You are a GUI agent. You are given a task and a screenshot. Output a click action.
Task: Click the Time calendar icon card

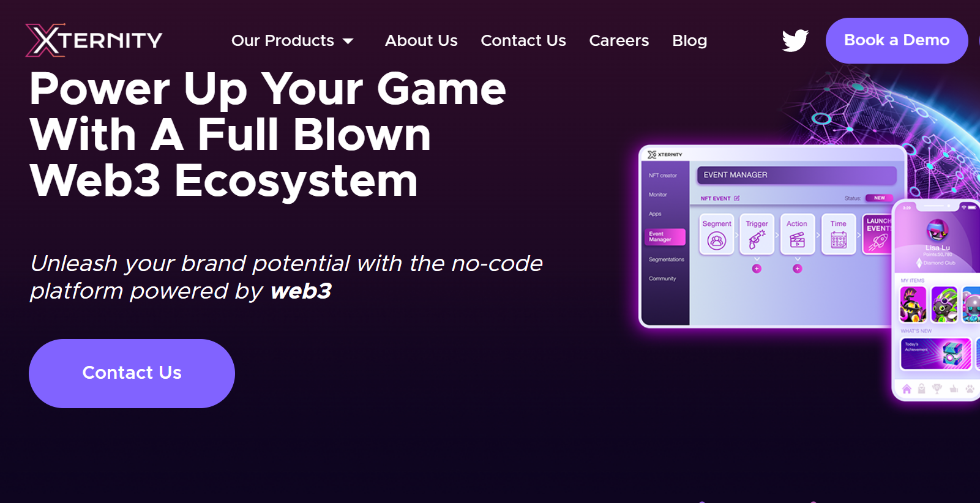[838, 234]
